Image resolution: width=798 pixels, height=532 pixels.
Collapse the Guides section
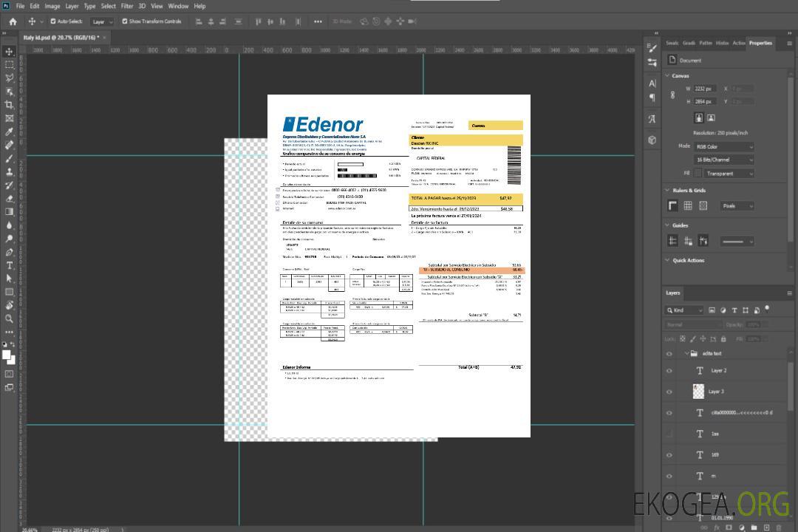(667, 225)
